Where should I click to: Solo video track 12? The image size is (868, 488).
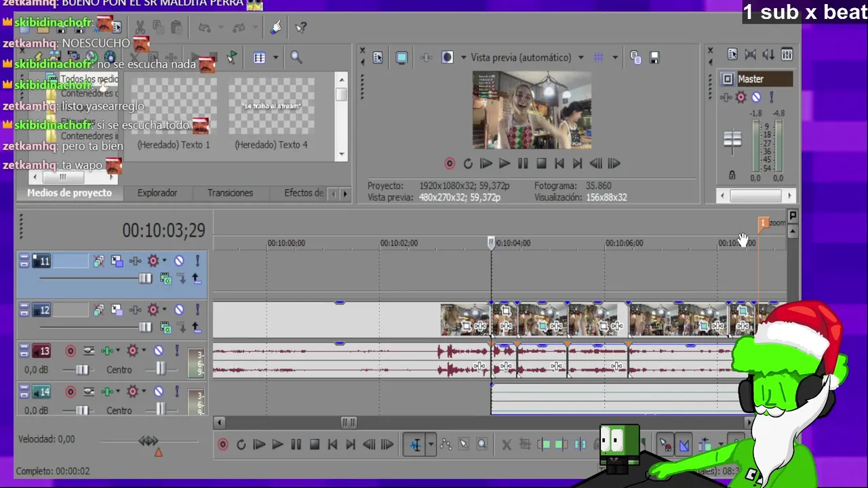pos(197,310)
